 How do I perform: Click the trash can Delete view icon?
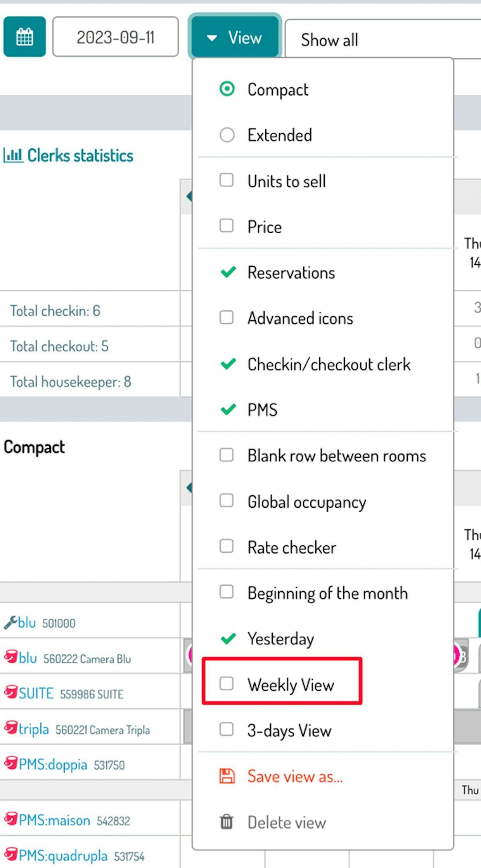(227, 822)
